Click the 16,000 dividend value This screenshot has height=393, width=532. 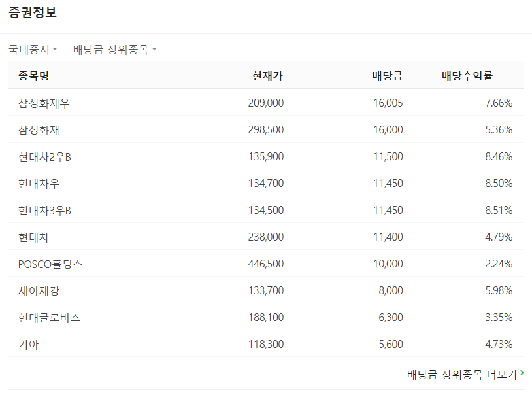pyautogui.click(x=388, y=129)
